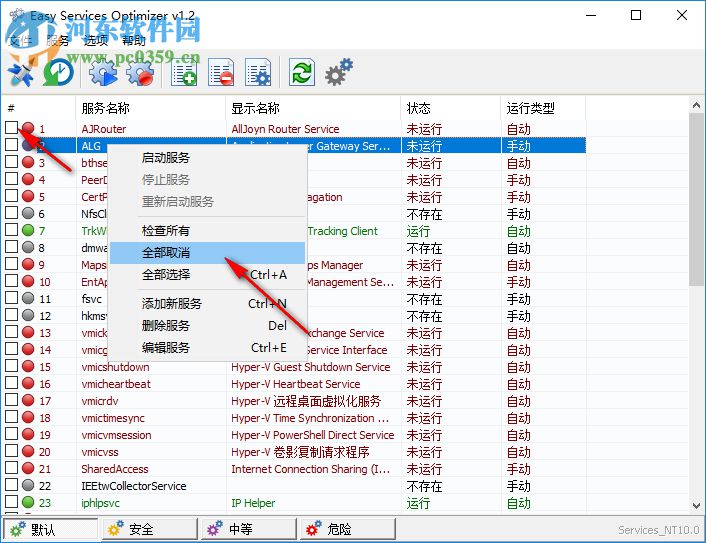Click 'Hyper-V Guest Shutdown Service' display name

pos(310,367)
